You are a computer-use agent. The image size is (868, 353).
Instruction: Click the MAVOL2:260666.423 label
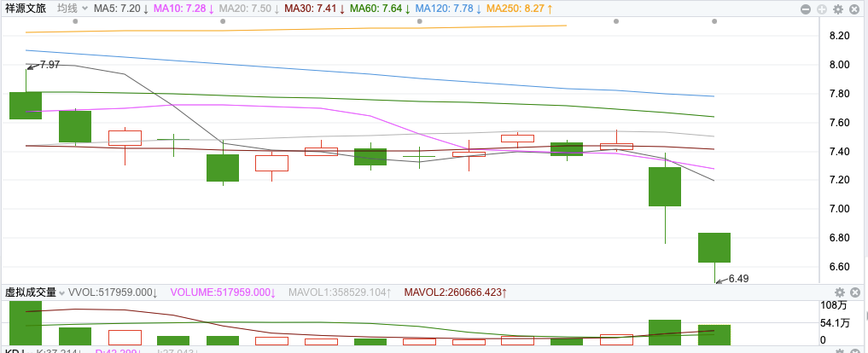[x=456, y=292]
